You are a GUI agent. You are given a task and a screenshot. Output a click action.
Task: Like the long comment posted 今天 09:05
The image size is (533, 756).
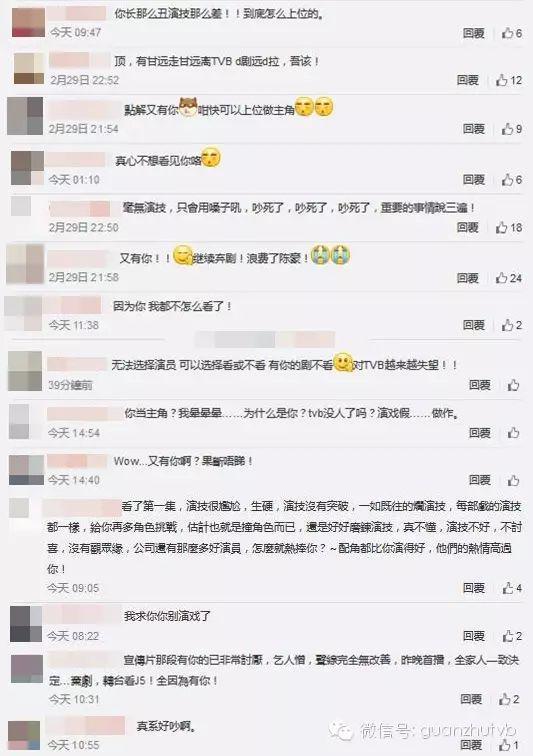[x=512, y=588]
